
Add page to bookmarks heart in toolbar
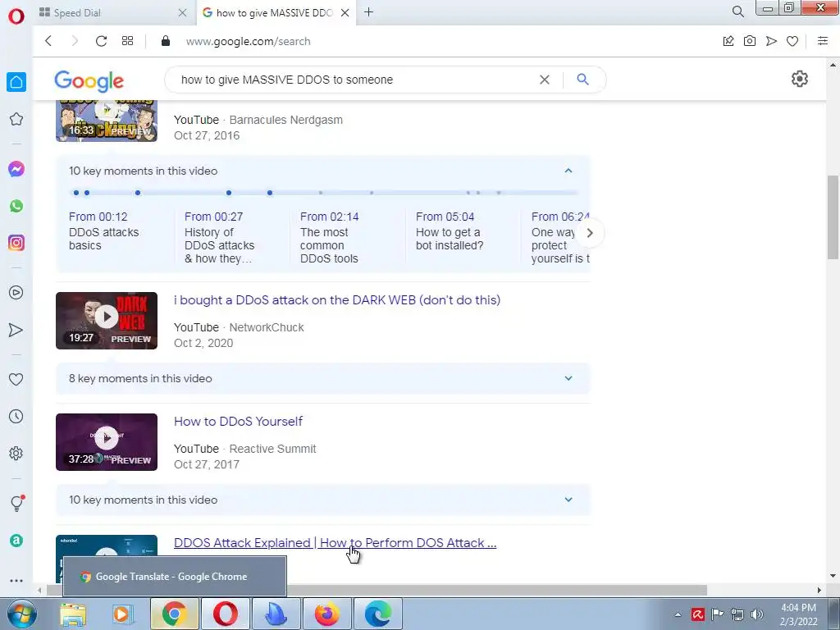pos(792,41)
